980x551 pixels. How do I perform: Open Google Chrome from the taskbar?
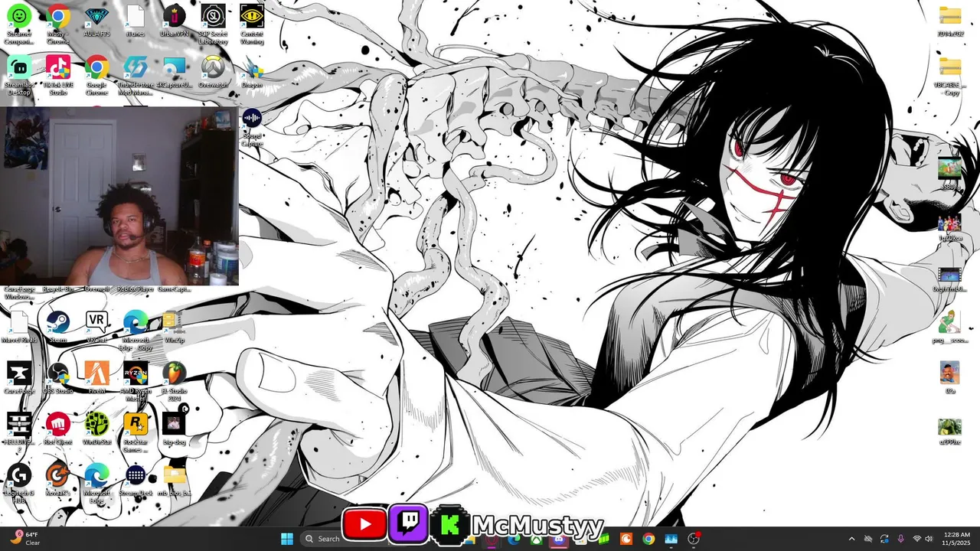[x=648, y=539]
